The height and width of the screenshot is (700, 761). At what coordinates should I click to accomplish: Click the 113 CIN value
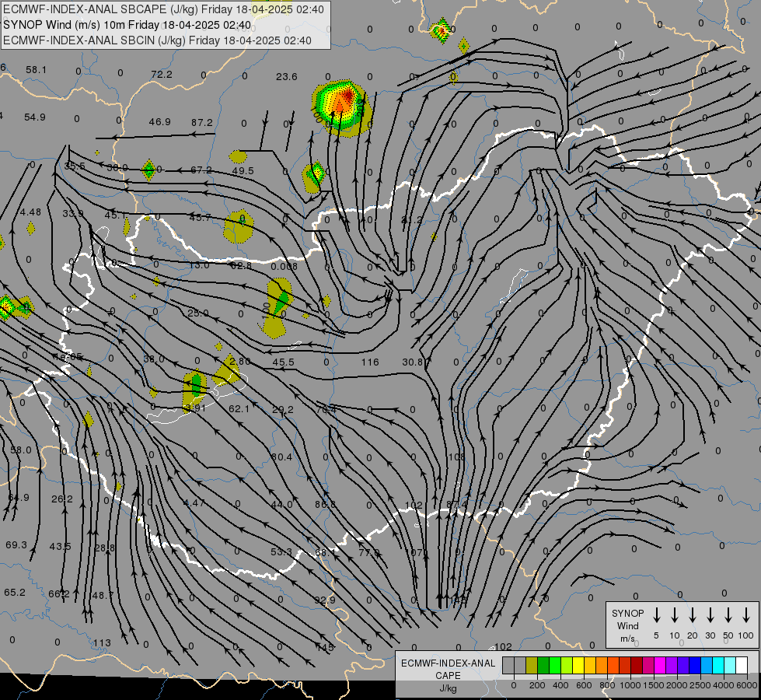coord(102,643)
